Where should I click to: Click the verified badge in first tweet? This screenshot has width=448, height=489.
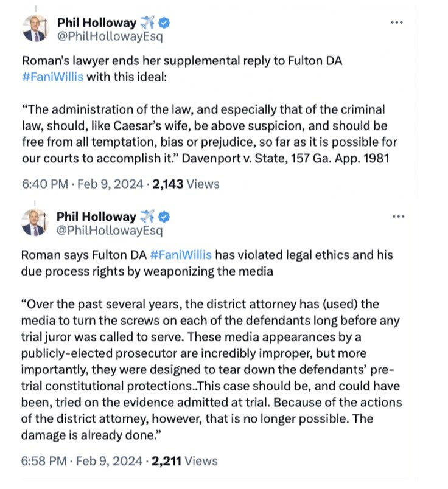[x=164, y=23]
